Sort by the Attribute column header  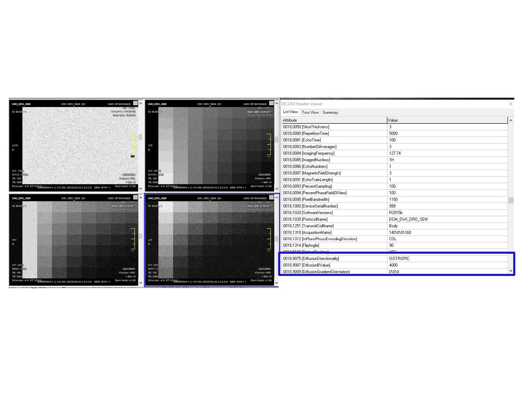pos(334,120)
